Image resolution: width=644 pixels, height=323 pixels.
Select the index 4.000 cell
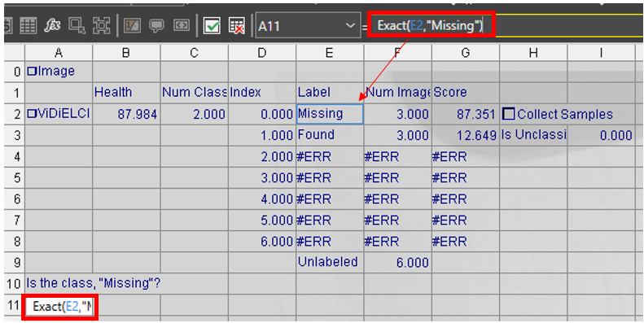(262, 199)
